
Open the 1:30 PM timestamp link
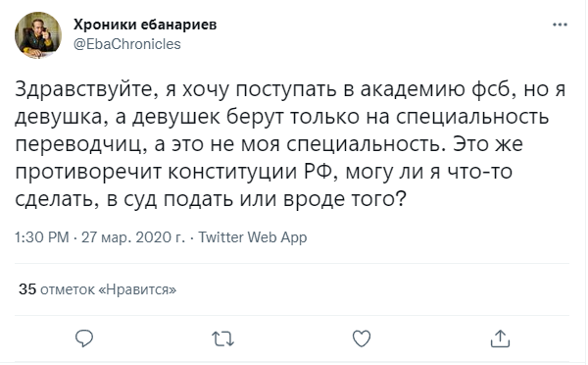42,237
